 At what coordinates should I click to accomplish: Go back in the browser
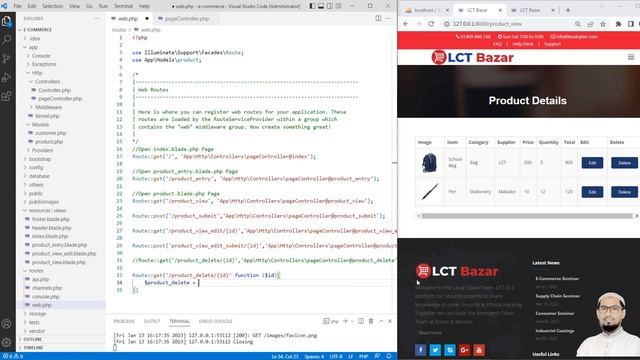406,24
